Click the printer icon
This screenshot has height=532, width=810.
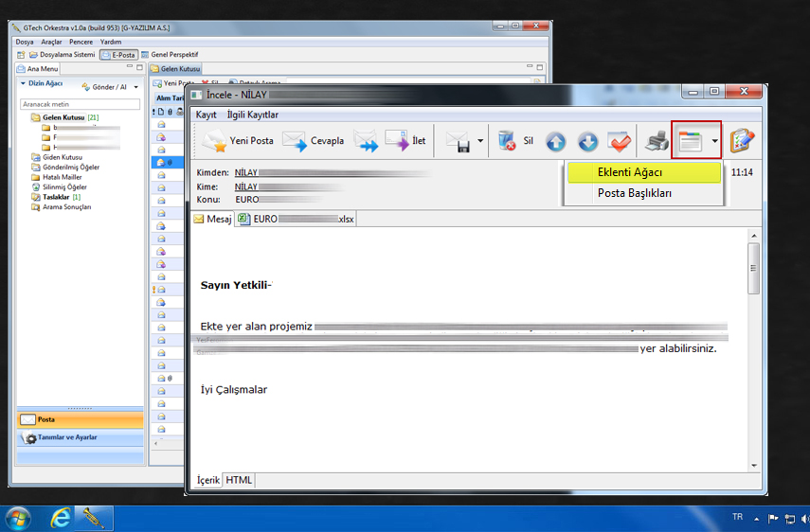[657, 141]
